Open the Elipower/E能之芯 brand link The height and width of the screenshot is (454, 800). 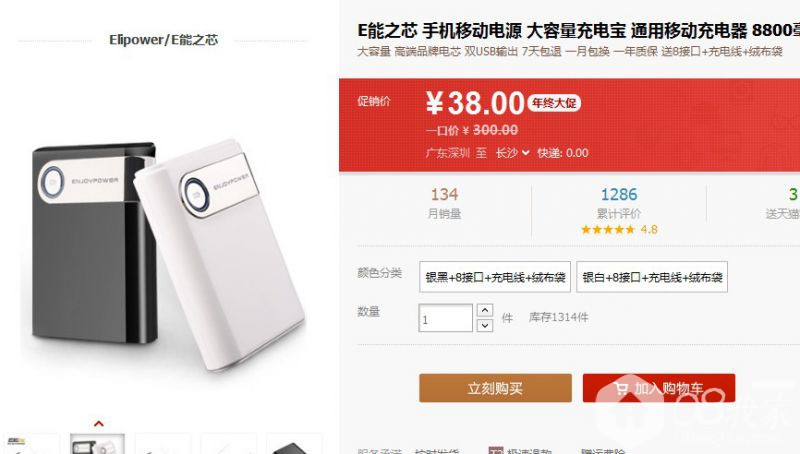tap(163, 40)
